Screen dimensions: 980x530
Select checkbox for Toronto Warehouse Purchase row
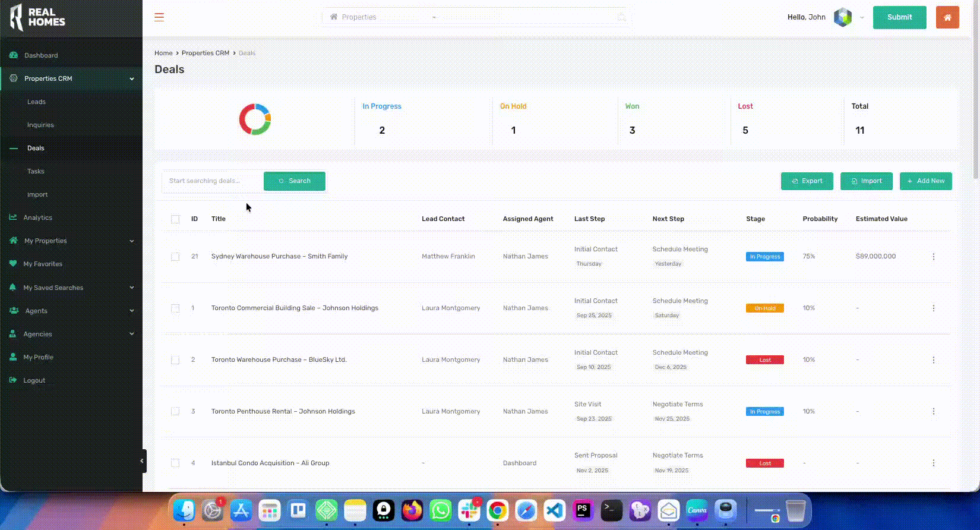click(x=175, y=360)
